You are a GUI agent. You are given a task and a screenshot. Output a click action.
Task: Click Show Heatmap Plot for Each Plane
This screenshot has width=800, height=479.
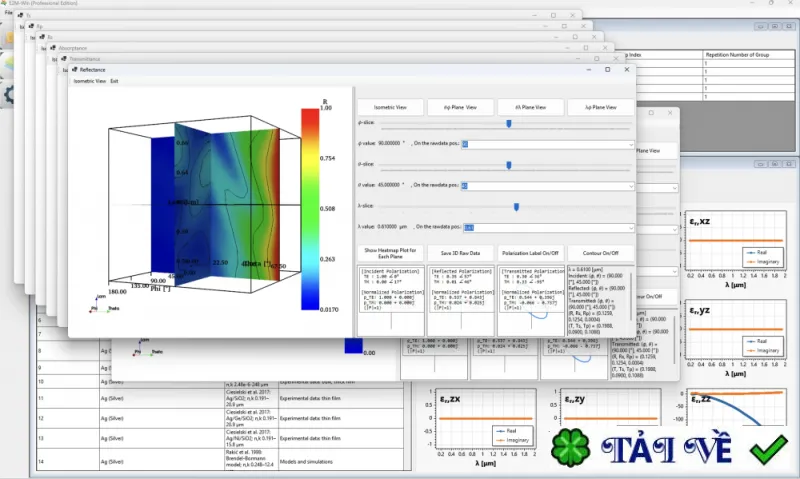(390, 253)
